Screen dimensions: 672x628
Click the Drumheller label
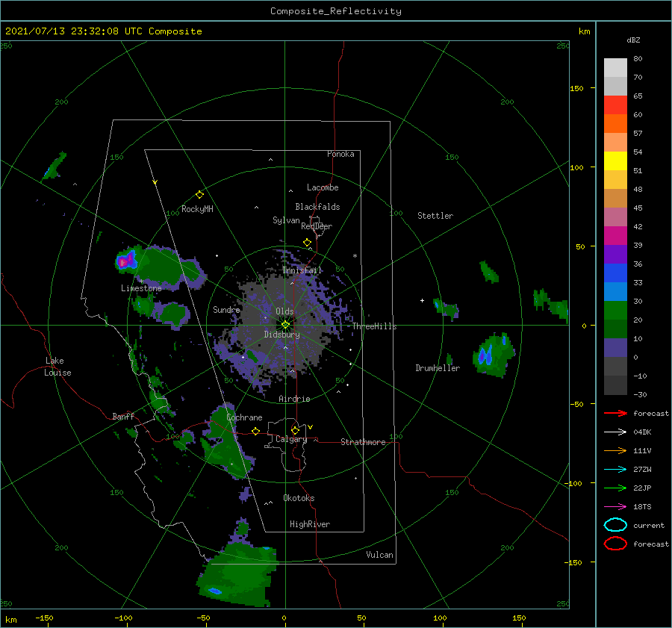[x=438, y=368]
